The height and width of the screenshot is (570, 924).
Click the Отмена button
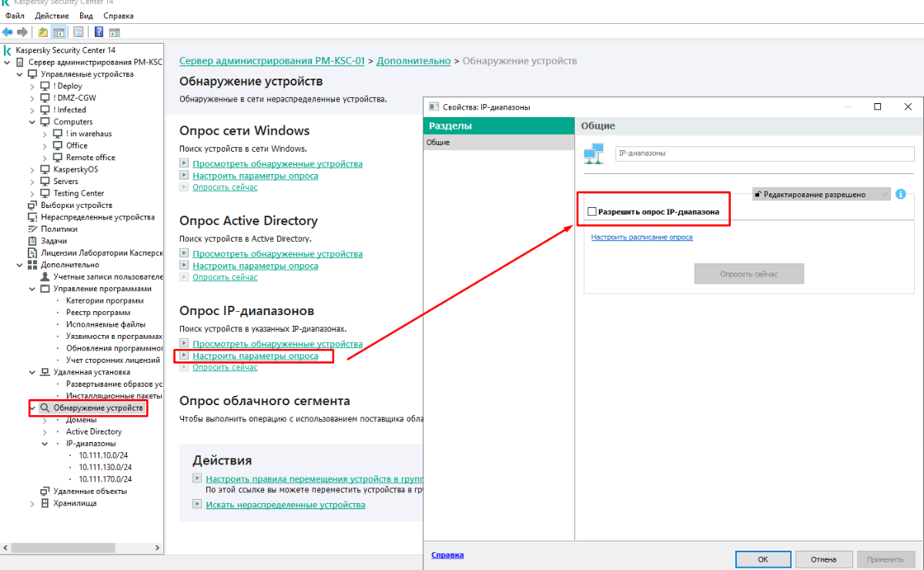825,560
